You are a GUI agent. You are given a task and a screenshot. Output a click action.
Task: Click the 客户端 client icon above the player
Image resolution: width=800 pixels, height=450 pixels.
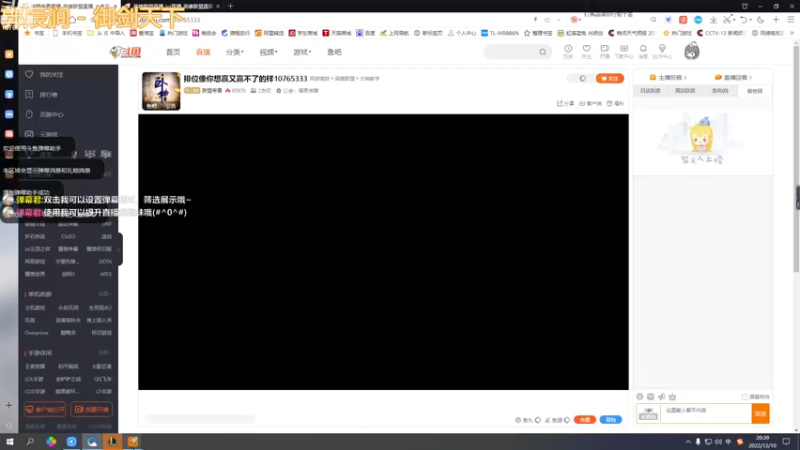point(582,104)
